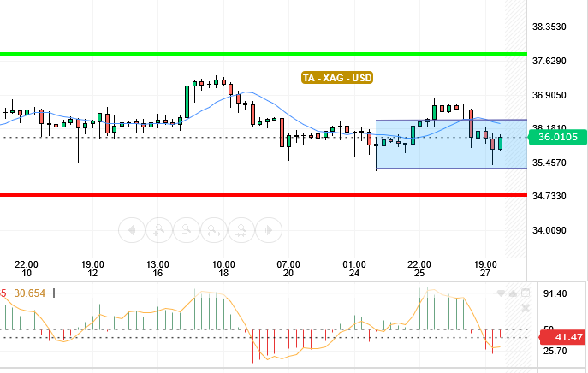
Task: Close the indicator pane with the X
Action: (x=526, y=308)
